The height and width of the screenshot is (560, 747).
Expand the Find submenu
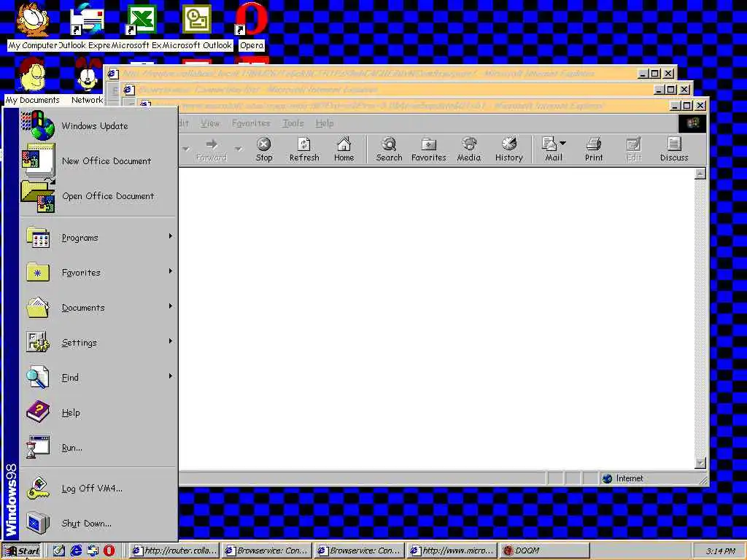point(98,377)
